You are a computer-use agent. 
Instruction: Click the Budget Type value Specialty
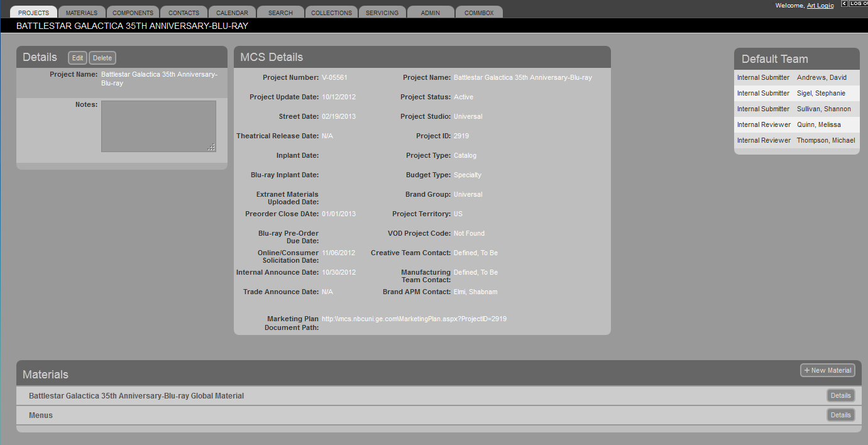tap(468, 175)
